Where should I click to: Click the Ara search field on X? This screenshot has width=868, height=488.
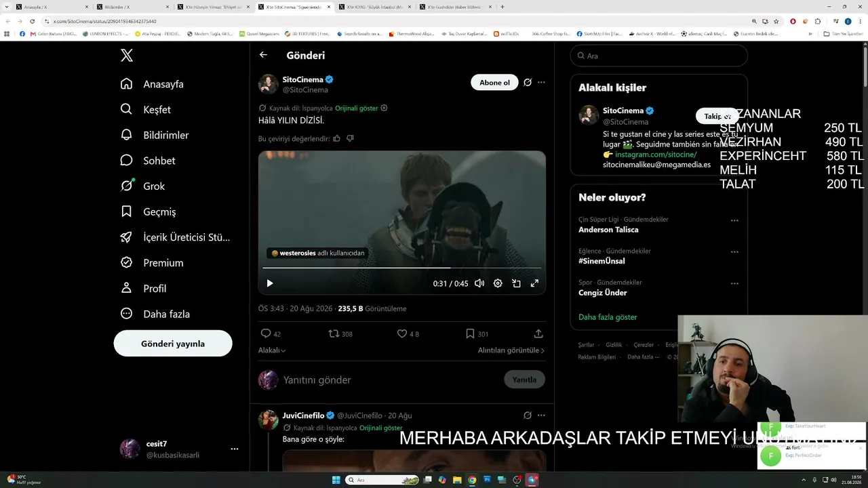click(659, 56)
